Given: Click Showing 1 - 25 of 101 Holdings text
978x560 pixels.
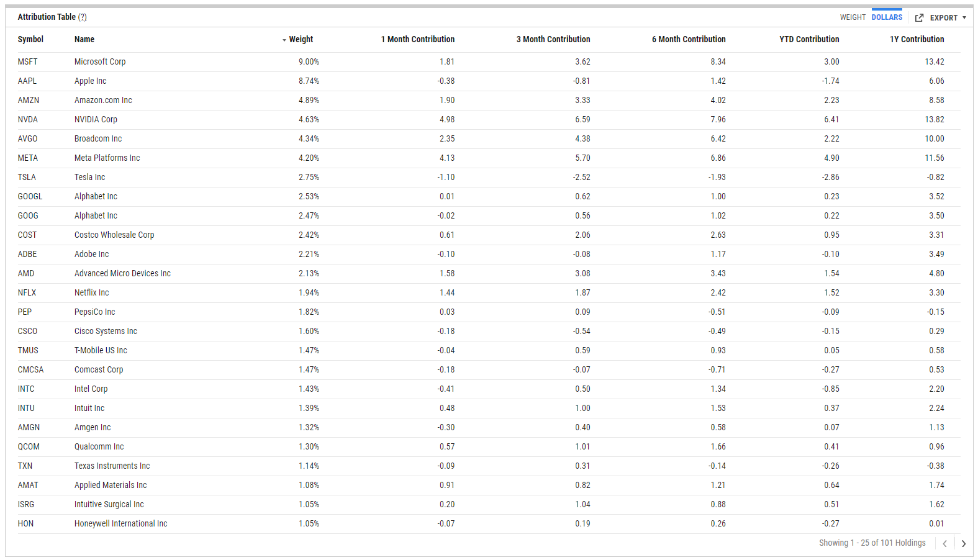Looking at the screenshot, I should pos(872,543).
